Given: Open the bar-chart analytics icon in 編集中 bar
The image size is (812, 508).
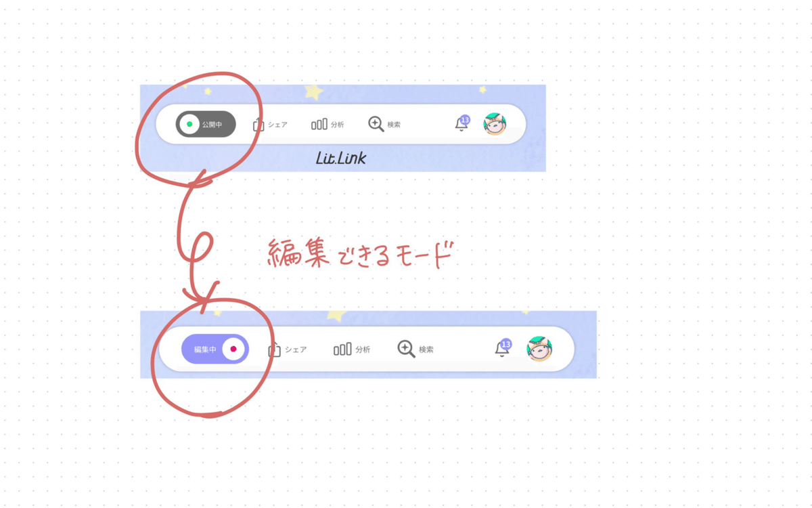Looking at the screenshot, I should (x=342, y=350).
